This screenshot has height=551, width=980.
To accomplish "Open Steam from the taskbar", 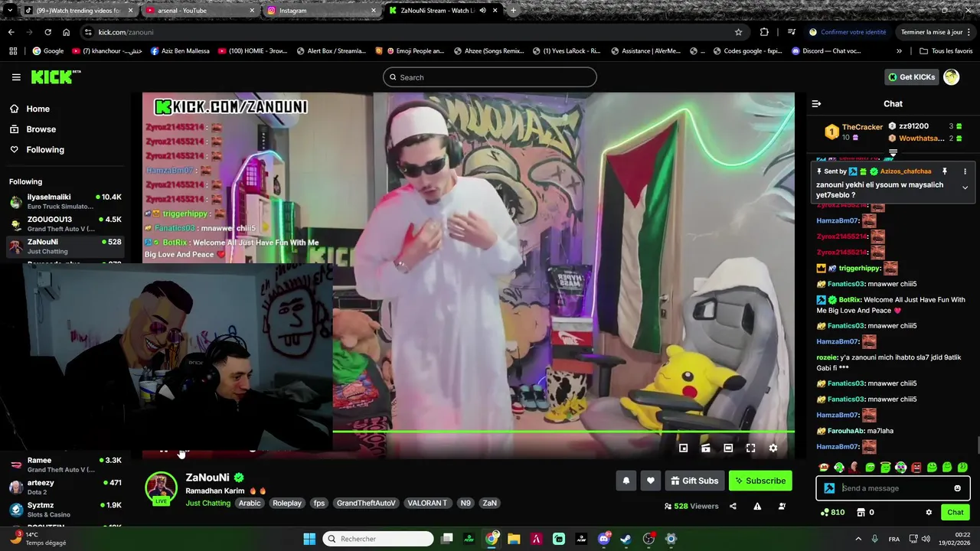I will click(626, 539).
